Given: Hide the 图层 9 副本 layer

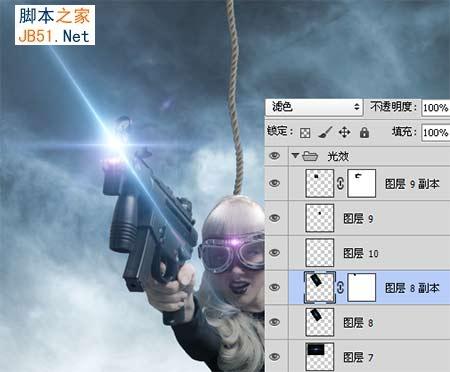Looking at the screenshot, I should 275,183.
